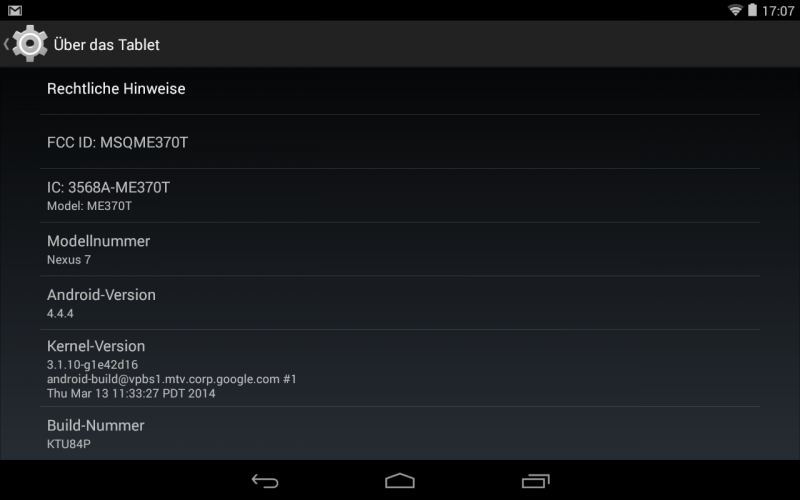800x500 pixels.
Task: Select the FCC ID: MSQME370T entry
Action: pyautogui.click(x=400, y=142)
